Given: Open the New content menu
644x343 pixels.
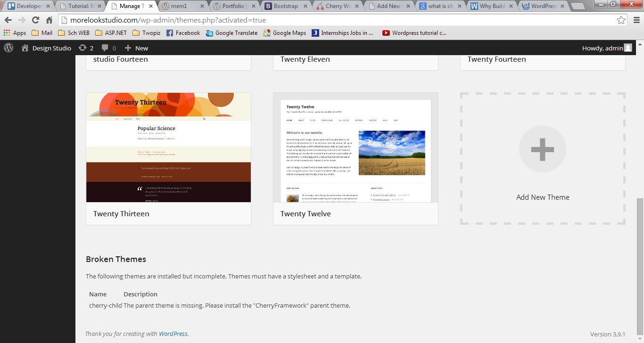Looking at the screenshot, I should (136, 48).
